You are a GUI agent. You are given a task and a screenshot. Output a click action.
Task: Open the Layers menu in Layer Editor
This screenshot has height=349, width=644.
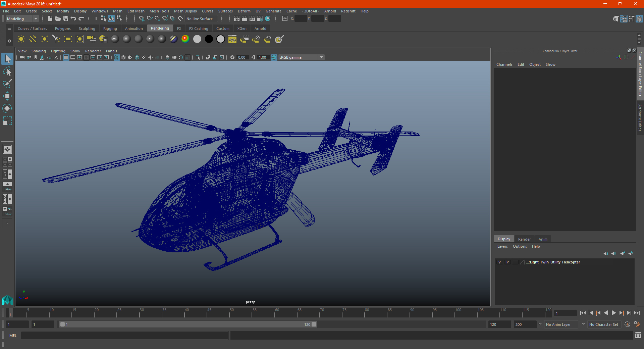[502, 246]
